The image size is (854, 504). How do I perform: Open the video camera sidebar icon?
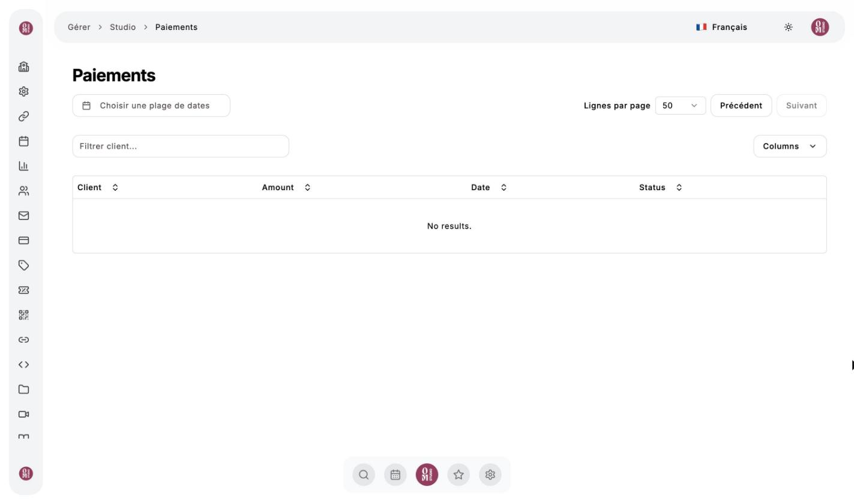(24, 414)
